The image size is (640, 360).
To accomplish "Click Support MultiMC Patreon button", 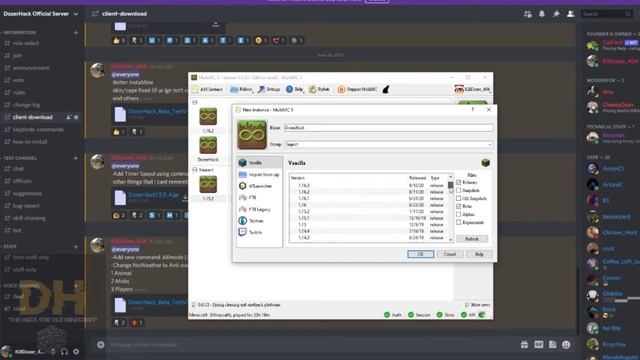I will pyautogui.click(x=357, y=89).
